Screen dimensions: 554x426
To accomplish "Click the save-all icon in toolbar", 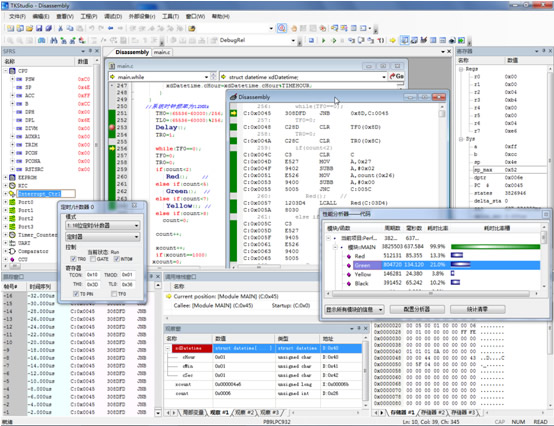I will [49, 28].
